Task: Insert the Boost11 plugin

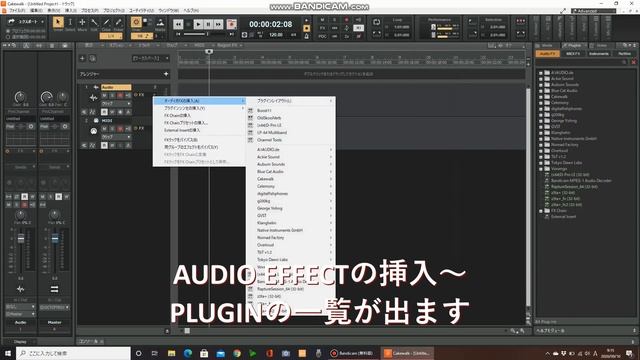Action: pyautogui.click(x=290, y=111)
